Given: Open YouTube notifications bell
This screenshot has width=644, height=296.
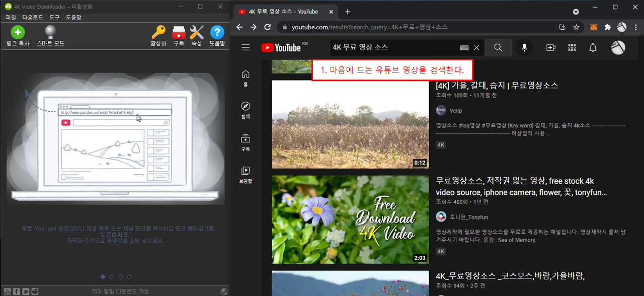Looking at the screenshot, I should point(593,47).
